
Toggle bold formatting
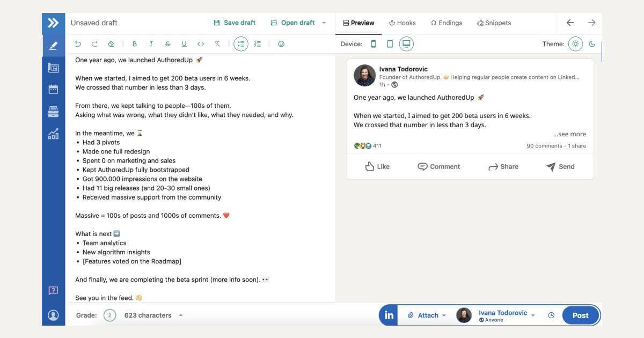click(x=135, y=43)
